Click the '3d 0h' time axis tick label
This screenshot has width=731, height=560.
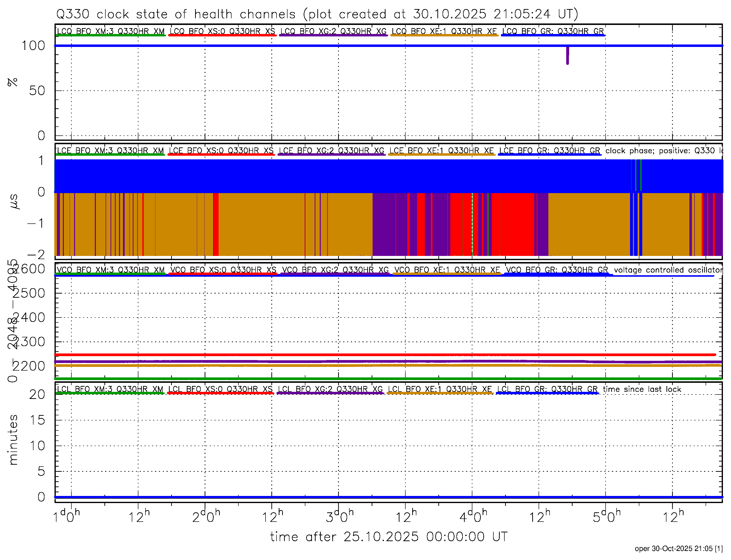point(339,517)
